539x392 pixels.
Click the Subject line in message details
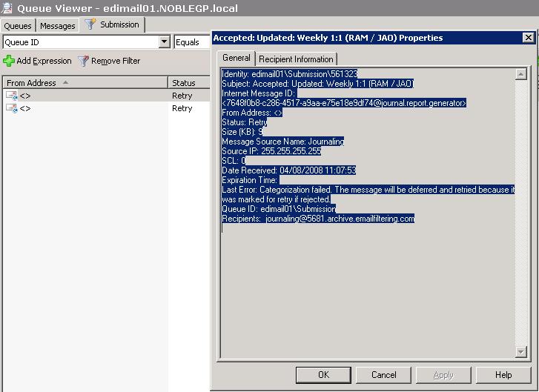click(x=318, y=84)
